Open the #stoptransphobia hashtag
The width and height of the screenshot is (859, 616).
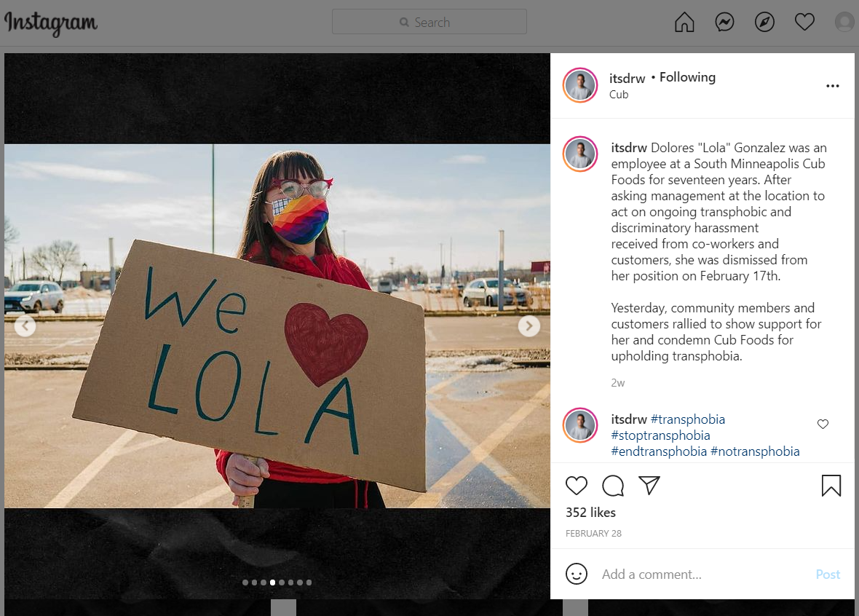[661, 435]
